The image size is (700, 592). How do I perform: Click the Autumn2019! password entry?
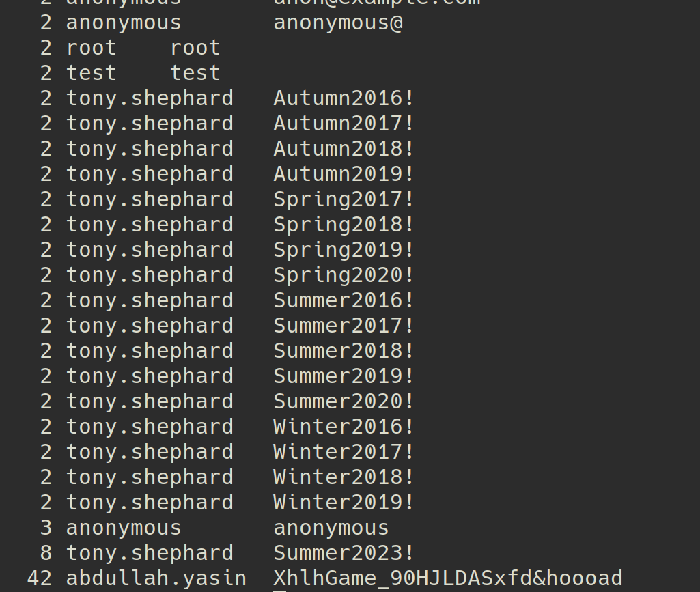pos(344,174)
